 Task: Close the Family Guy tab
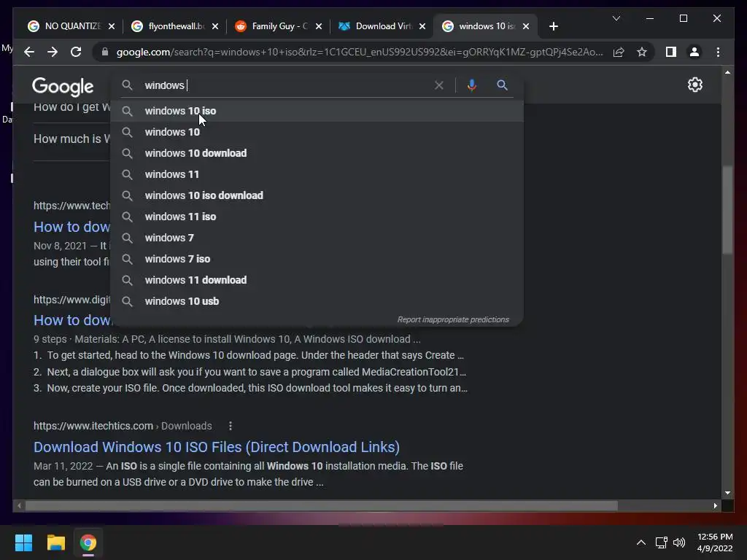tap(319, 26)
